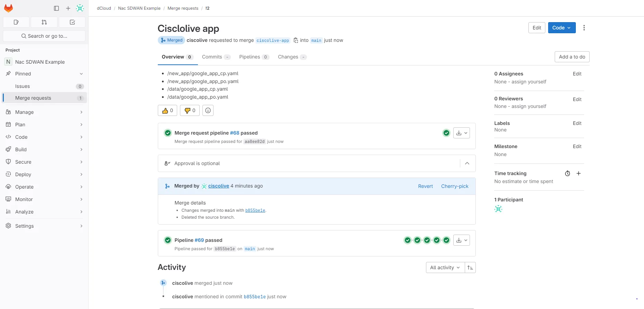Click the time tracking timer icon
This screenshot has height=309, width=644.
tap(568, 173)
